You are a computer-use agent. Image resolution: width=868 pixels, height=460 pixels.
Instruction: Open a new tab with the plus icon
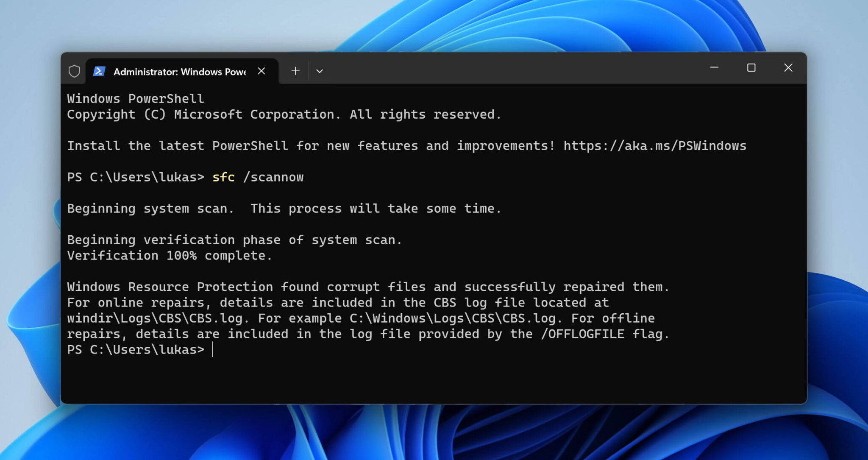click(x=295, y=71)
